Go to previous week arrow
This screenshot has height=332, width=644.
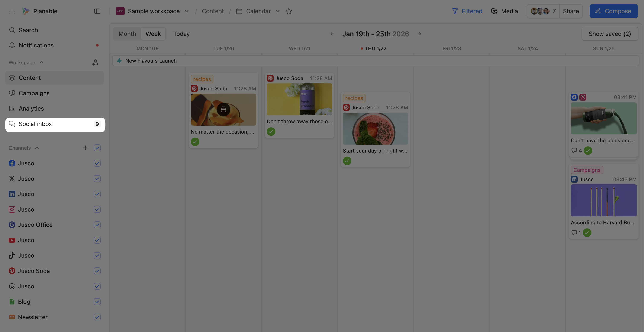point(332,34)
